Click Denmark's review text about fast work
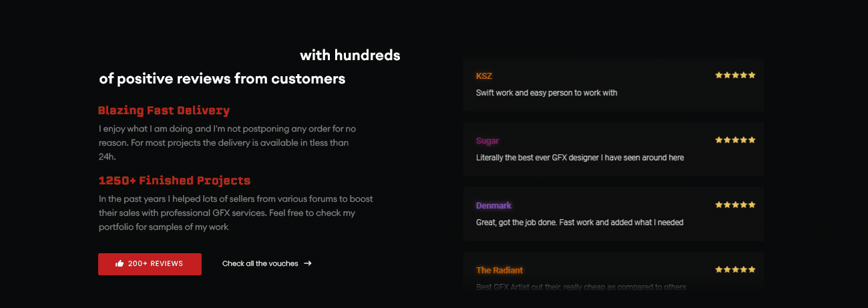Image resolution: width=868 pixels, height=308 pixels. 580,222
